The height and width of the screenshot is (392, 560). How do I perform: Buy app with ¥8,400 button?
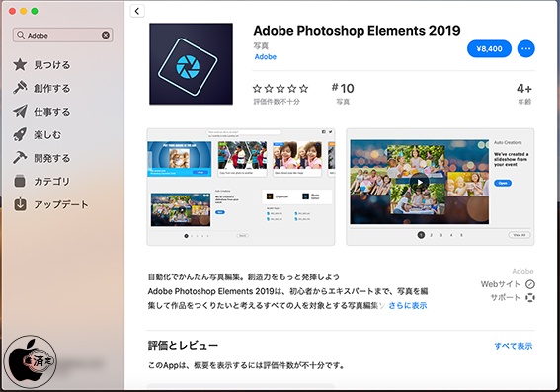pos(489,48)
